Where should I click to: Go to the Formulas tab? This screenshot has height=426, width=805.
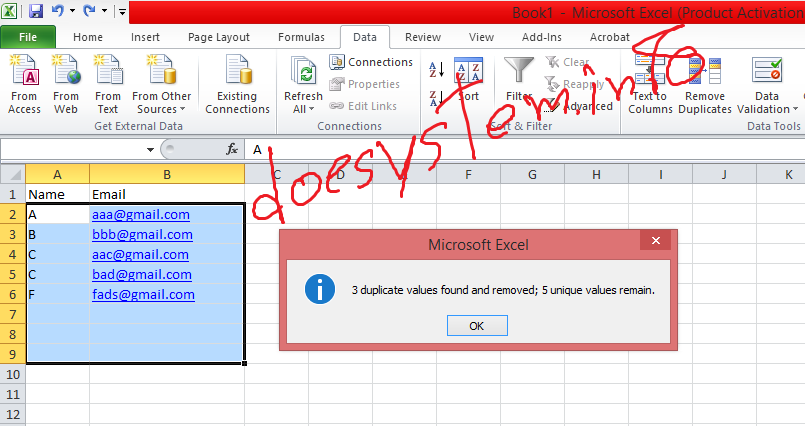[x=301, y=37]
